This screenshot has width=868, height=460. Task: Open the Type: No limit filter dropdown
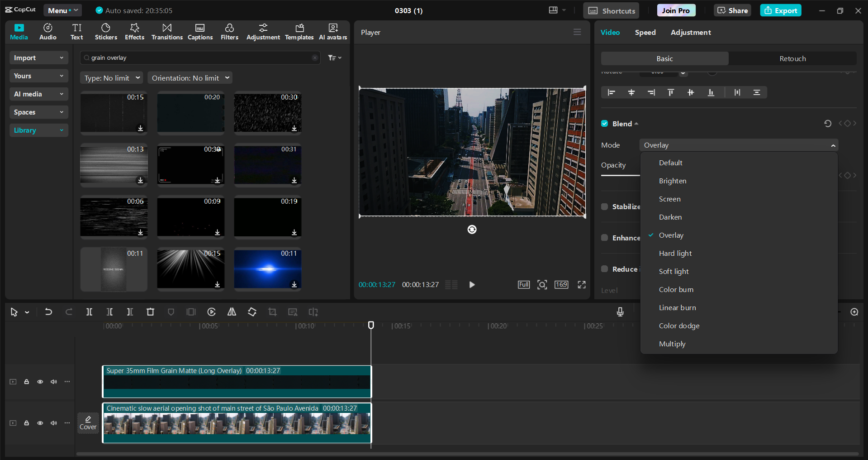coord(111,77)
